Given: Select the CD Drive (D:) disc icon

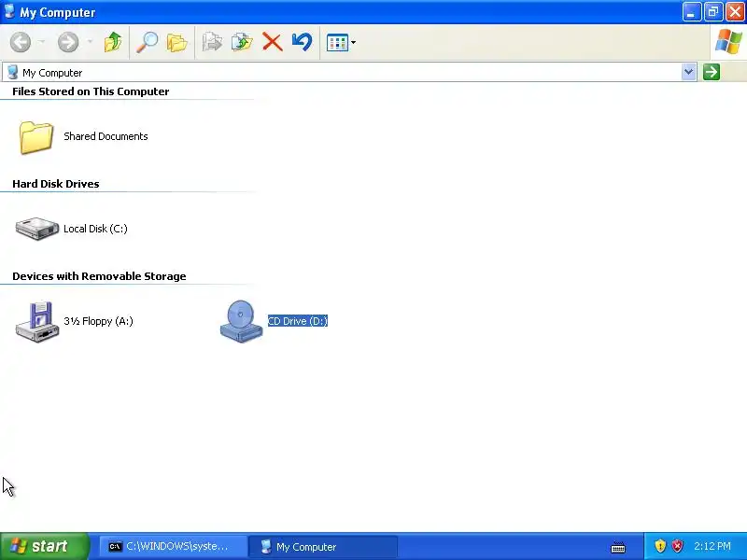Looking at the screenshot, I should 241,321.
